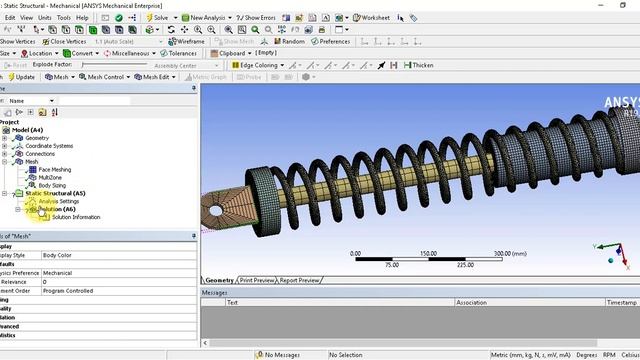Screen dimensions: 640x360
Task: Switch to the Print Preview tab
Action: coord(257,280)
